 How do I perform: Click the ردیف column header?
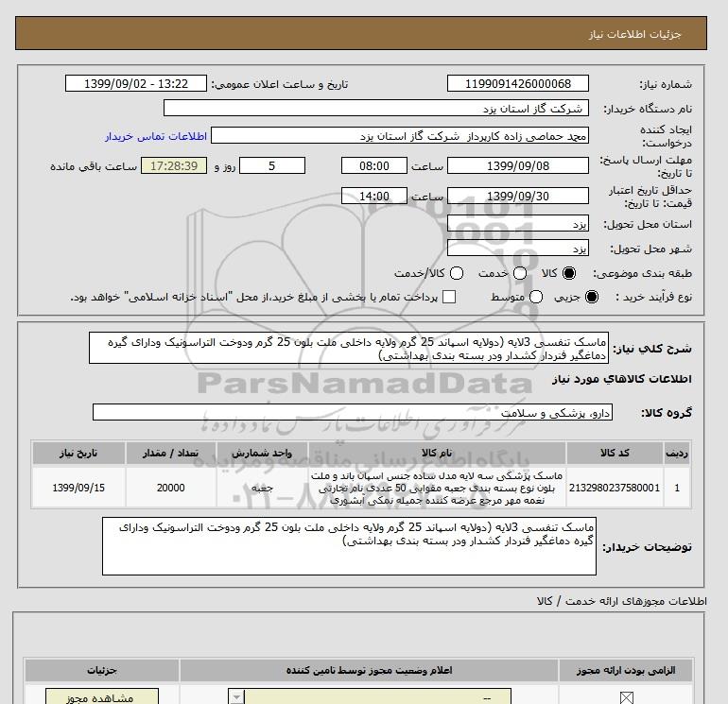click(677, 453)
